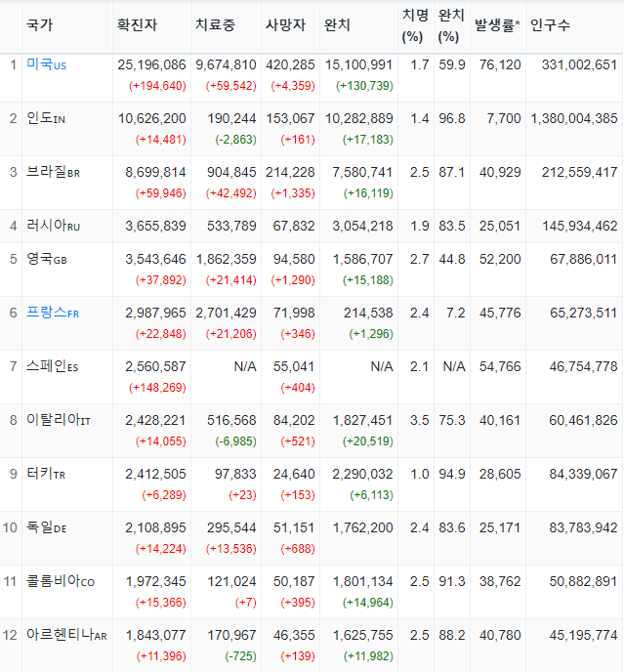This screenshot has height=672, width=624.
Task: Click Argentina confirmed cases 1,843,077
Action: click(155, 635)
